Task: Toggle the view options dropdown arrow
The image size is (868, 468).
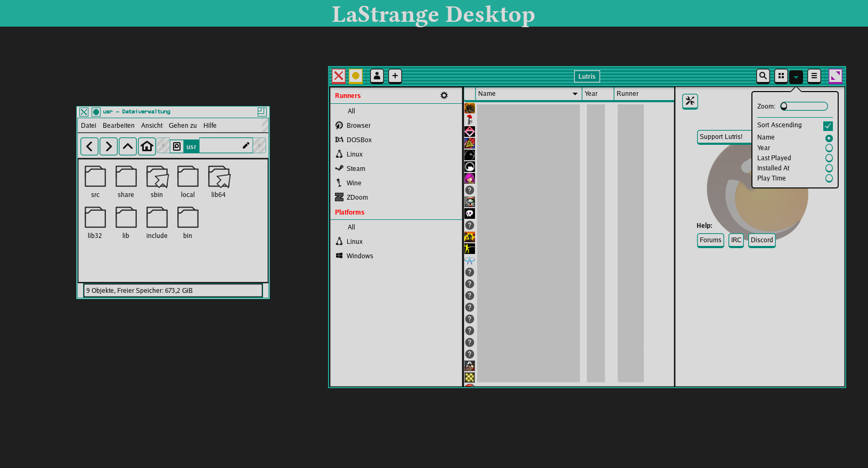Action: pos(796,77)
